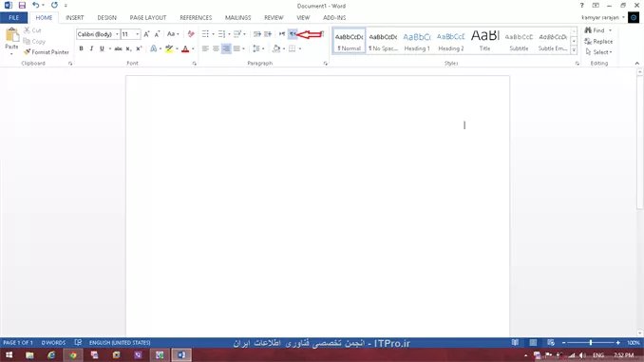Switch to REVIEW tab
The image size is (644, 362).
[274, 18]
